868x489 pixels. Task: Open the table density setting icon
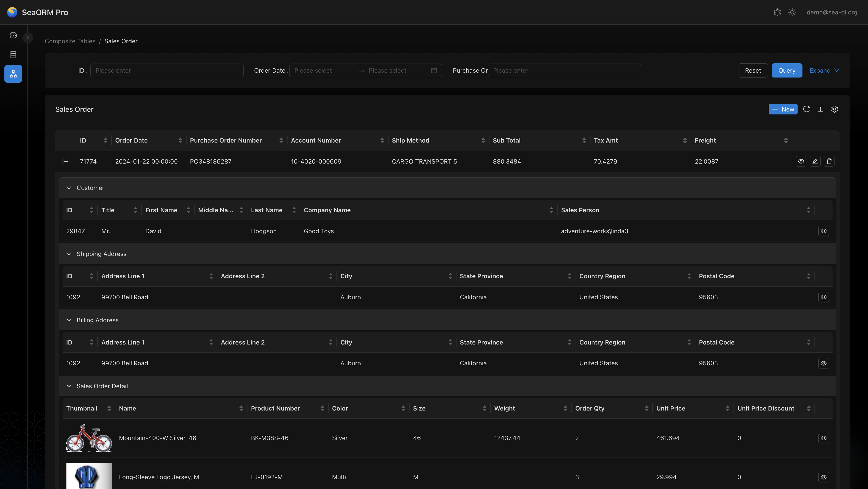[x=820, y=109]
